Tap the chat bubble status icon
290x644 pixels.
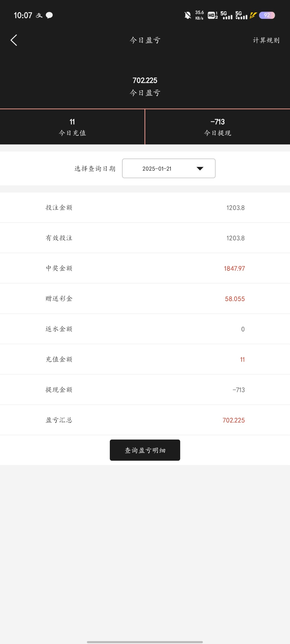(49, 15)
